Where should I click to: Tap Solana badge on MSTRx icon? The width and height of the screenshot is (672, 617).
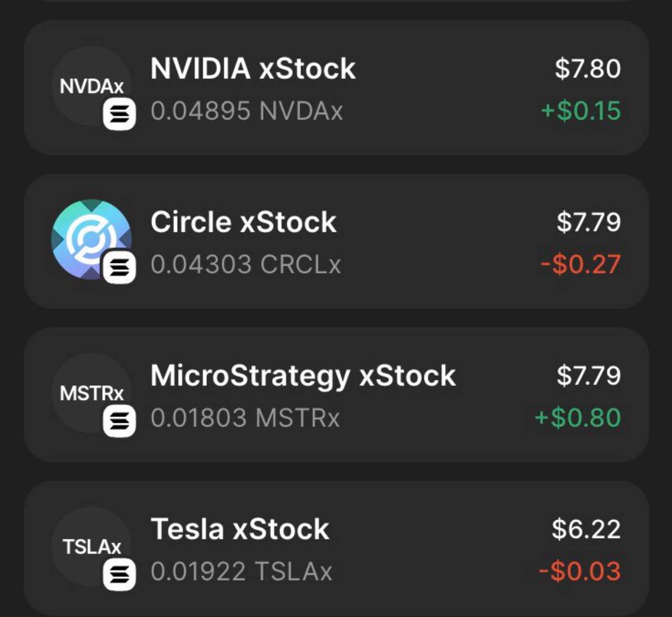[x=119, y=421]
